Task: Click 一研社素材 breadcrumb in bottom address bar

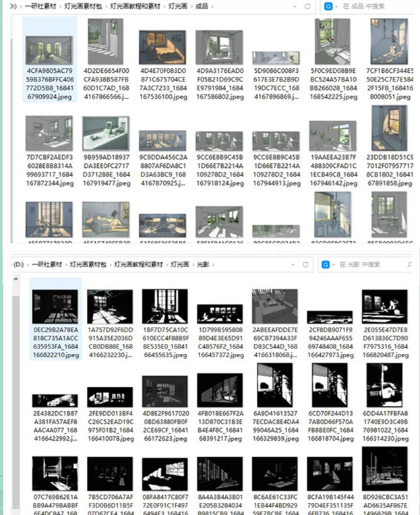Action: point(48,265)
